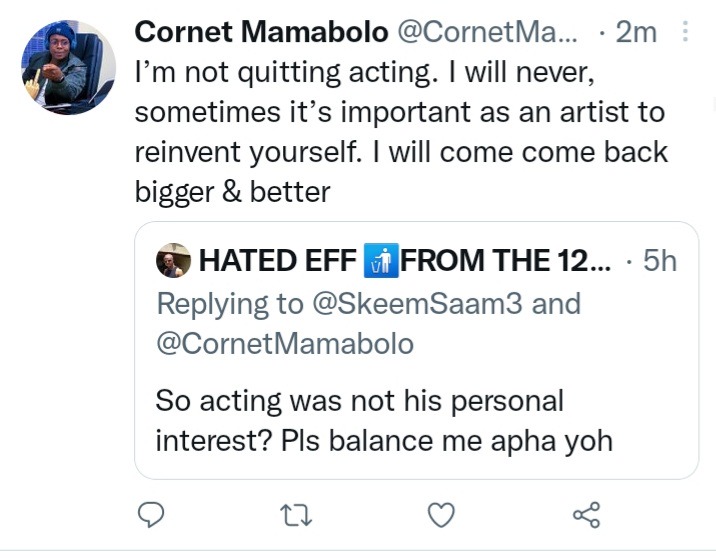
Task: Click the 'Replying to' line in quoted tweet
Action: pyautogui.click(x=369, y=324)
